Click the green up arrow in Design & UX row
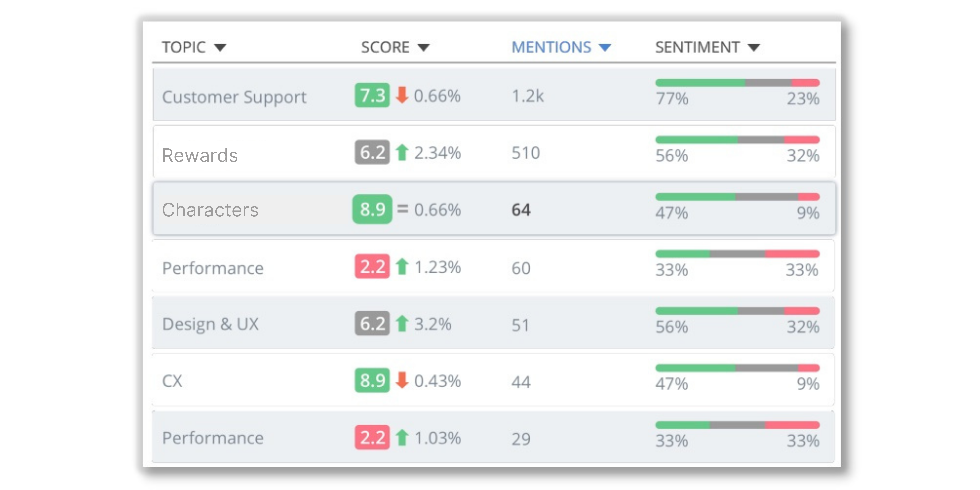The width and height of the screenshot is (980, 490). (402, 323)
